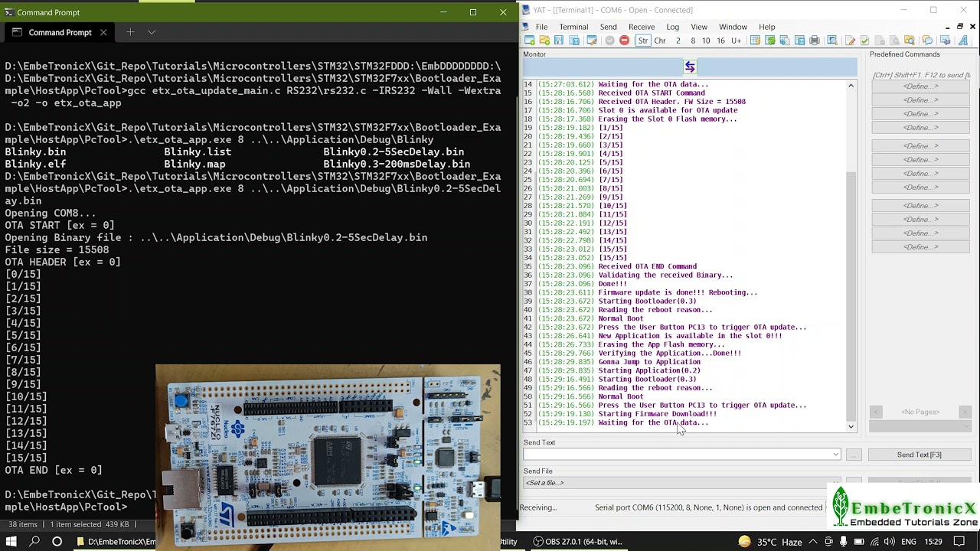Click the first Define predefined command slot
The image size is (980, 551).
920,85
